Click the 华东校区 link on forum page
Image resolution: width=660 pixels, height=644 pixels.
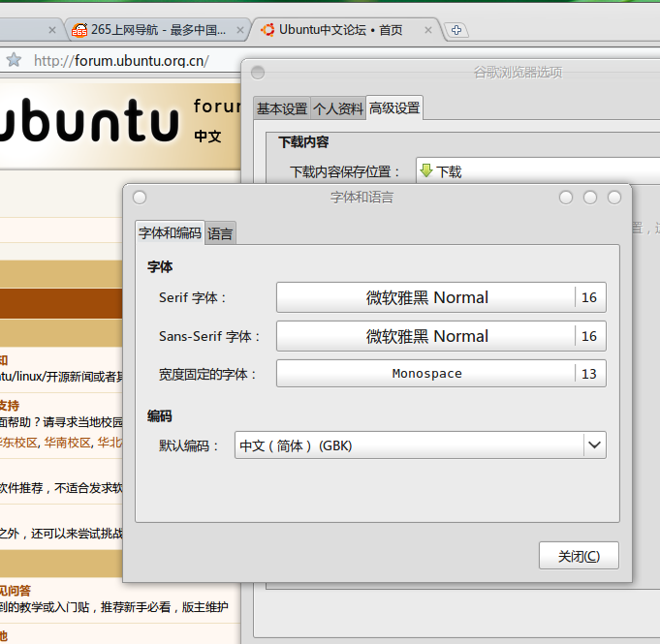(18, 443)
